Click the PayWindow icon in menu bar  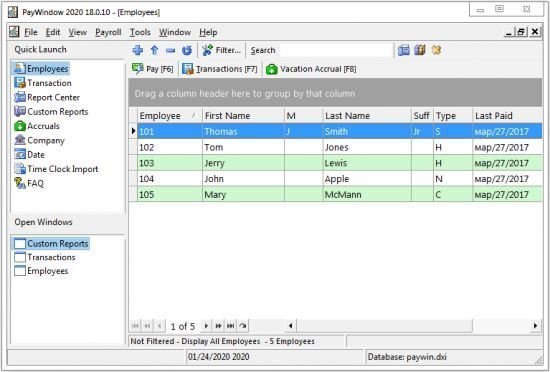tap(14, 32)
